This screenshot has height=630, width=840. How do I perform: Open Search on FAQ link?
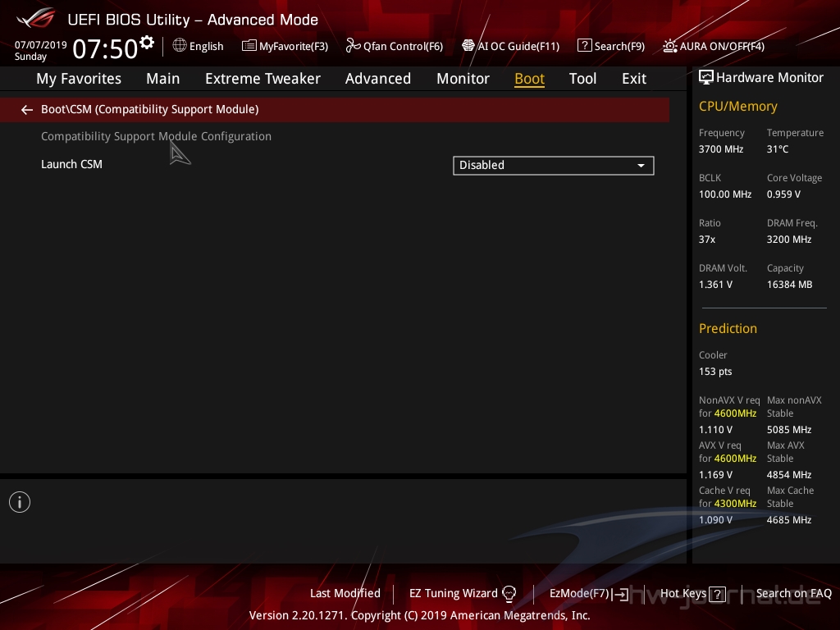pyautogui.click(x=794, y=593)
